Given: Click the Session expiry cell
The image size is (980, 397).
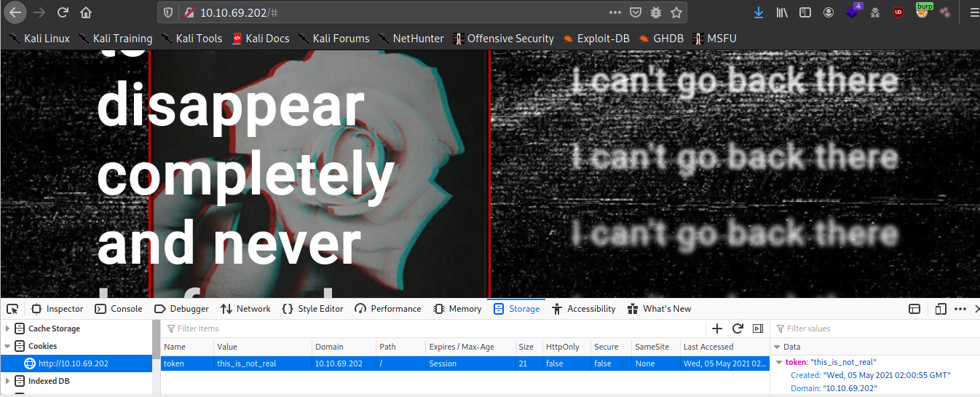Looking at the screenshot, I should pos(470,363).
